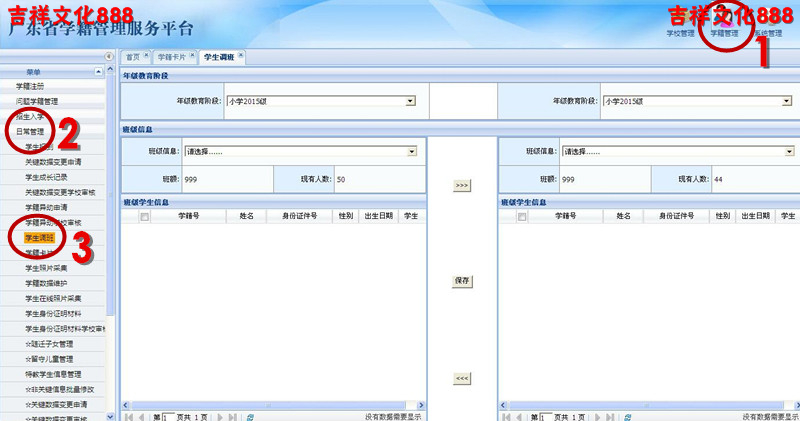Sort left table by 学籍号 column

point(188,216)
